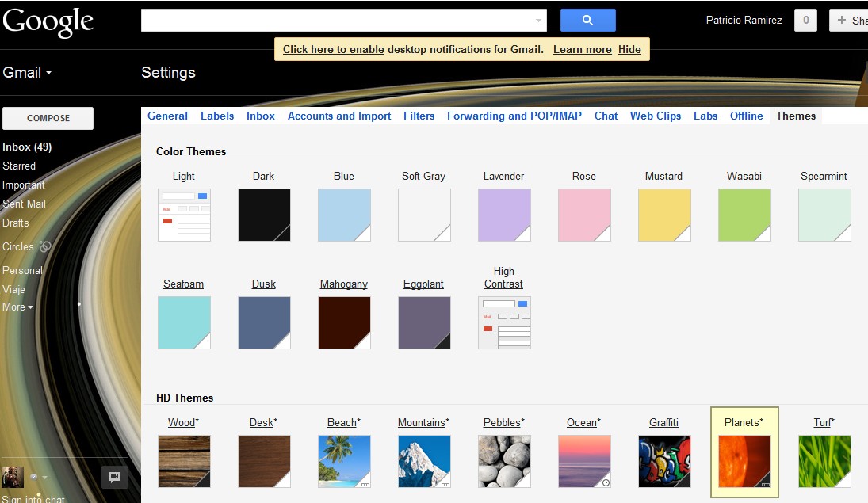
Task: Click the notifications count button showing 0
Action: (805, 21)
